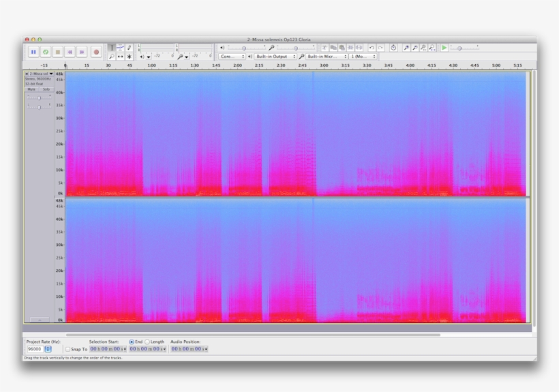Adjust the track pan slider
The height and width of the screenshot is (392, 559).
tap(40, 106)
